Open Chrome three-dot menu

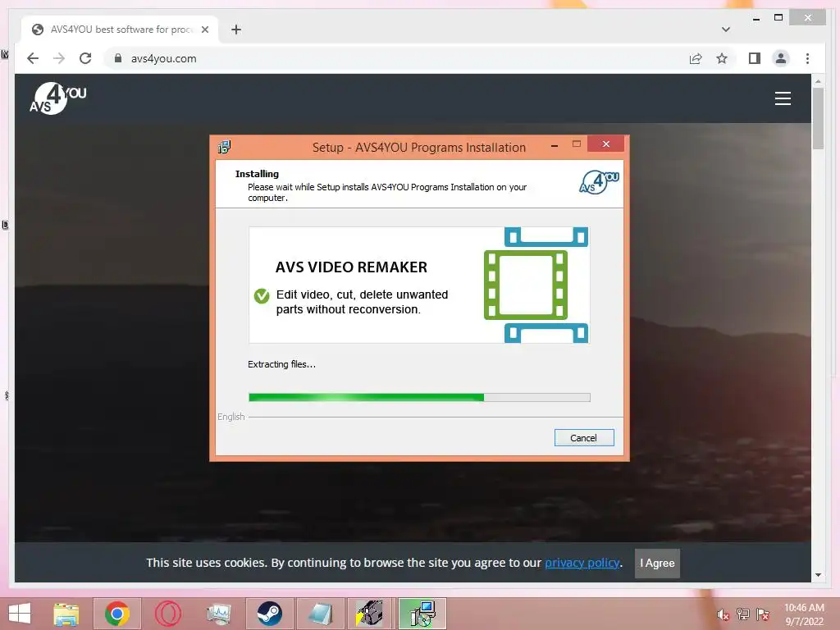[807, 58]
